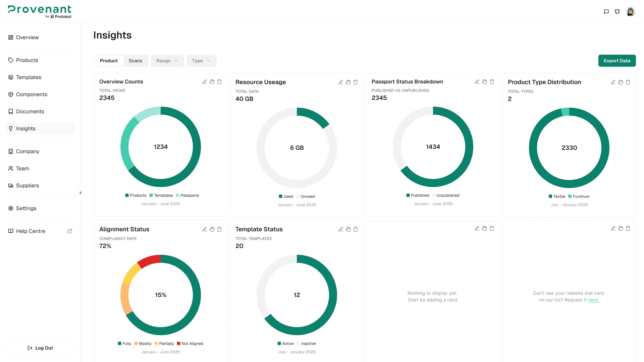This screenshot has width=644, height=362.
Task: Open the Range dropdown
Action: [x=167, y=61]
